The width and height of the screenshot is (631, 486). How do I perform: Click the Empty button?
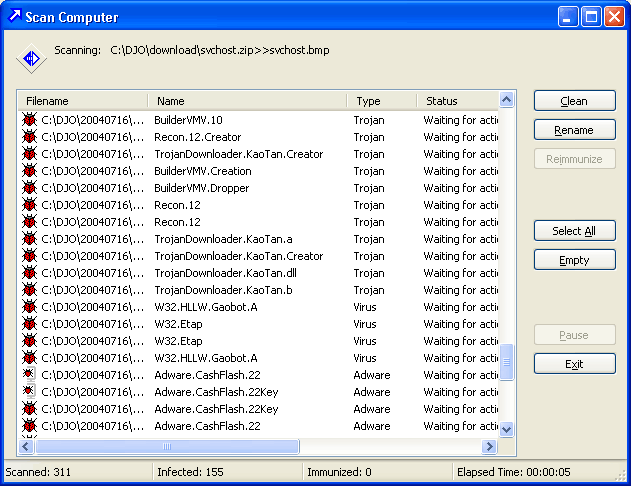tap(574, 260)
